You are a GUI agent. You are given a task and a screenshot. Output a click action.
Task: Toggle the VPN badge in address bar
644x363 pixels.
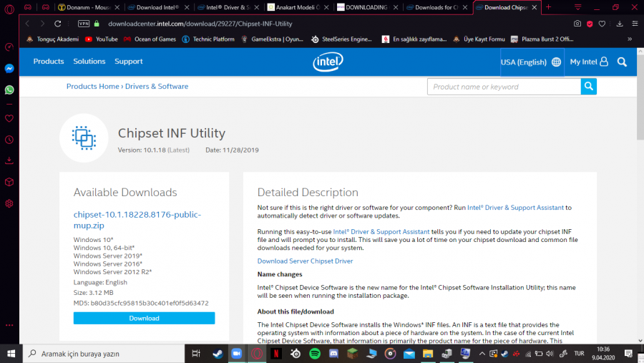[x=84, y=24]
